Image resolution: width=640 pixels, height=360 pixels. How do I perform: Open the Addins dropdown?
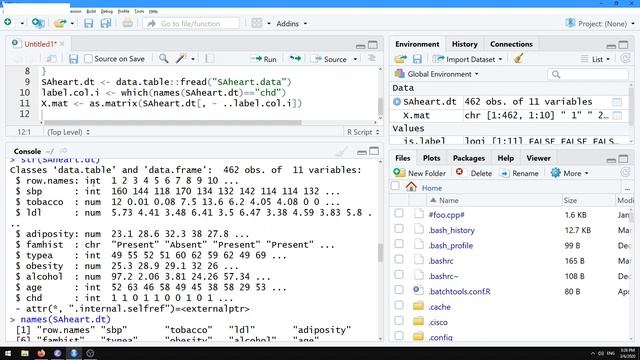click(291, 24)
